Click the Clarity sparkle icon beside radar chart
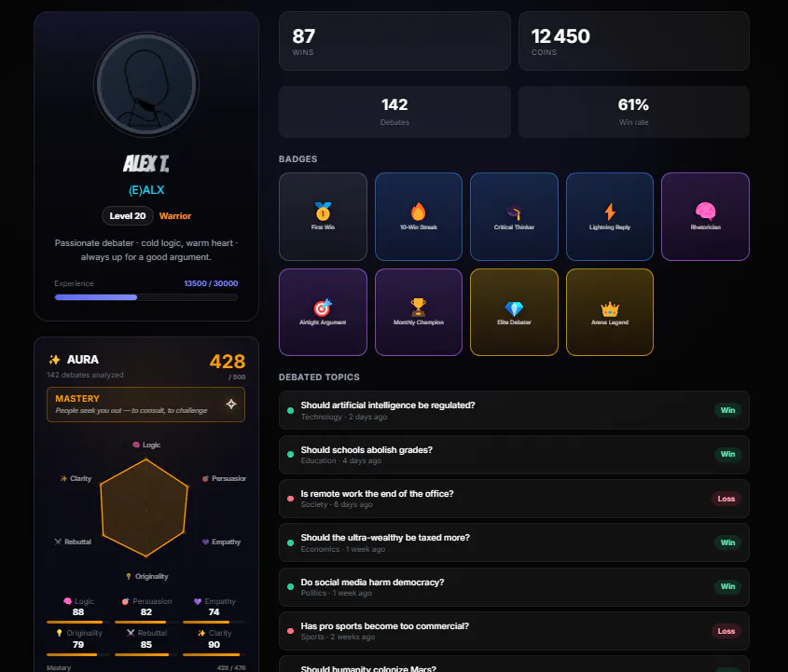The image size is (788, 672). (63, 479)
